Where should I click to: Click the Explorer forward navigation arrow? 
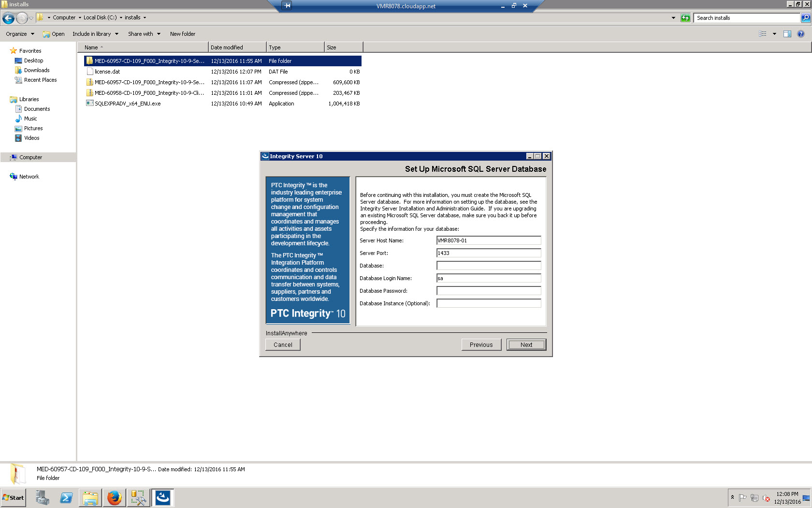pyautogui.click(x=22, y=18)
